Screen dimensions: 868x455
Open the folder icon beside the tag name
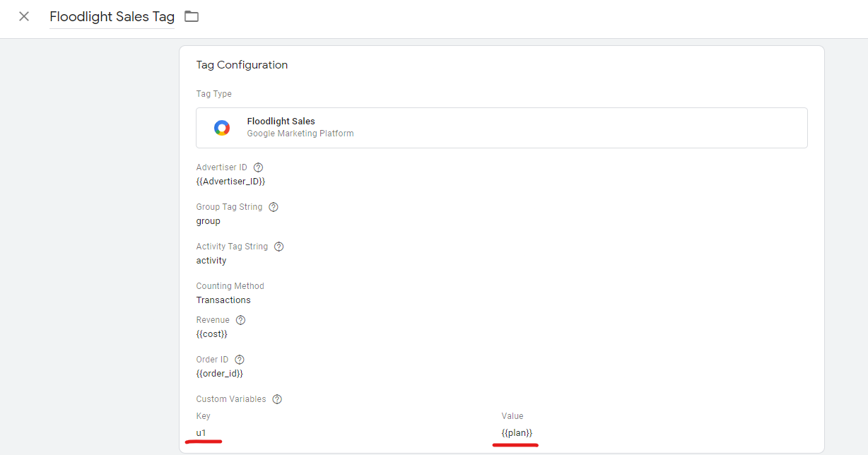point(192,16)
